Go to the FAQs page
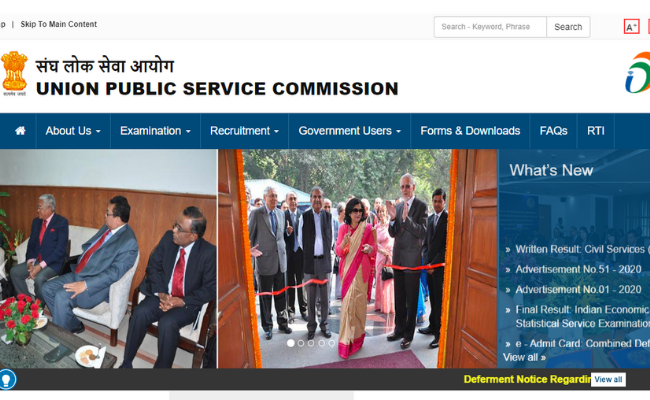The image size is (650, 400). click(553, 131)
